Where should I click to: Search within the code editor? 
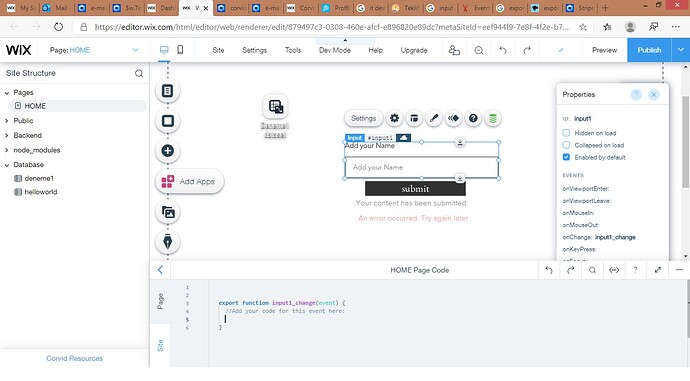[592, 270]
